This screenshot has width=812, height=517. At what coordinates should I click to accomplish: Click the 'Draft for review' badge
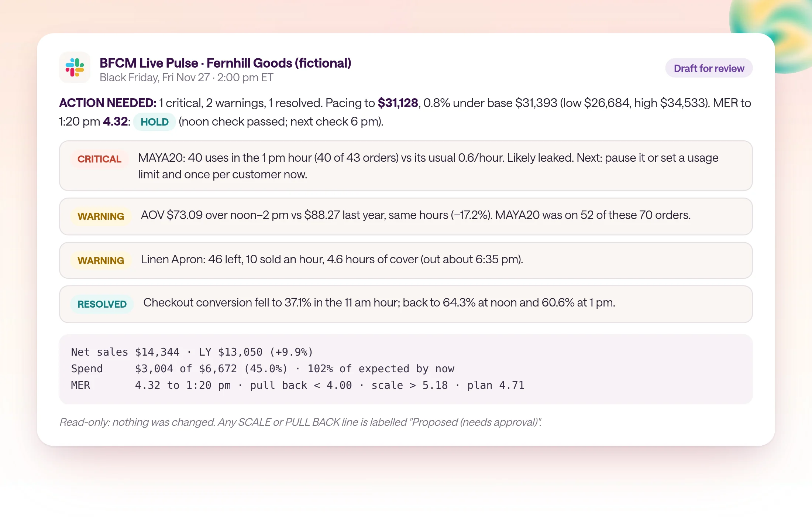[x=709, y=68]
